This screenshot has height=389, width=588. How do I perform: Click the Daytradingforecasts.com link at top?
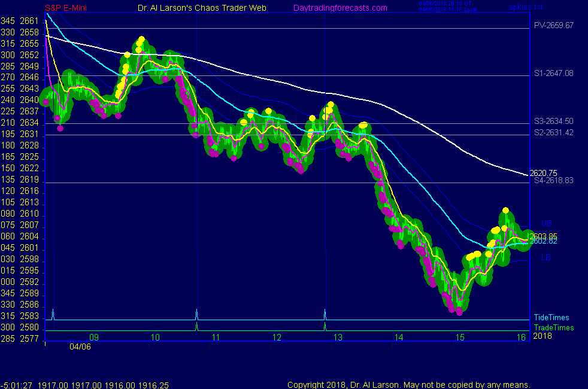(x=340, y=8)
